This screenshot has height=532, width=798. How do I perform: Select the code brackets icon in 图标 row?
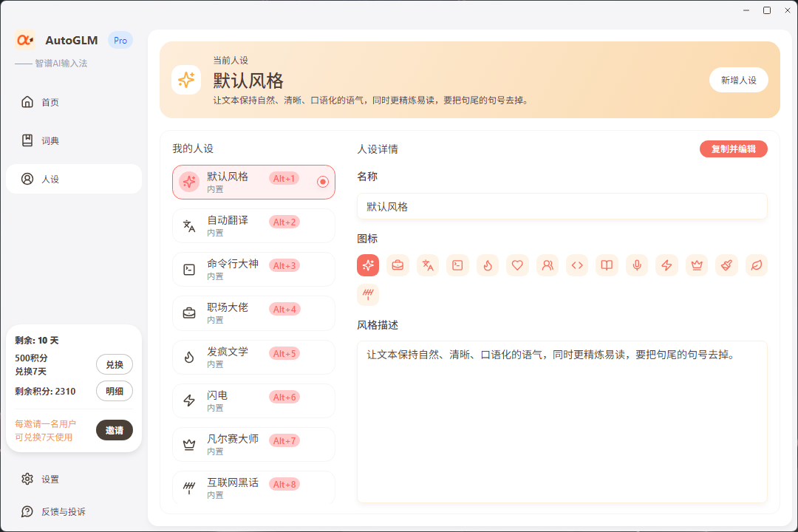[x=577, y=265]
